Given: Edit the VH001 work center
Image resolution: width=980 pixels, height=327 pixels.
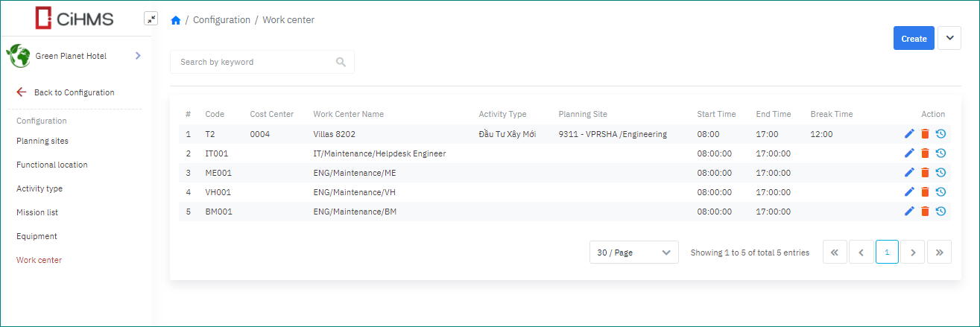Looking at the screenshot, I should click(x=908, y=192).
